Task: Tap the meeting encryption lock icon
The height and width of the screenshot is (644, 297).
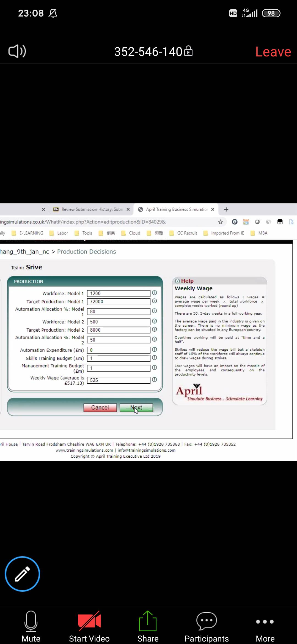Action: pyautogui.click(x=188, y=51)
